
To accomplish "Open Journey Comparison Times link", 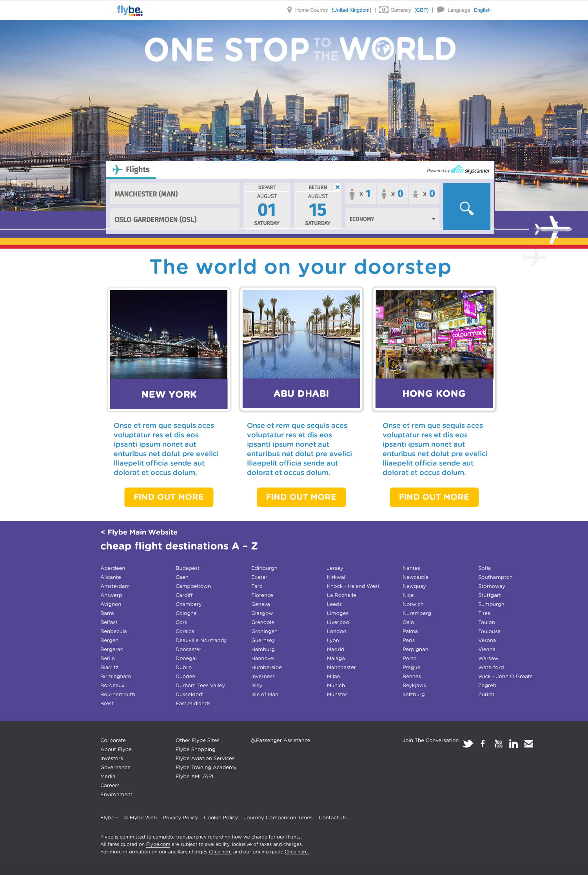I will tap(278, 817).
